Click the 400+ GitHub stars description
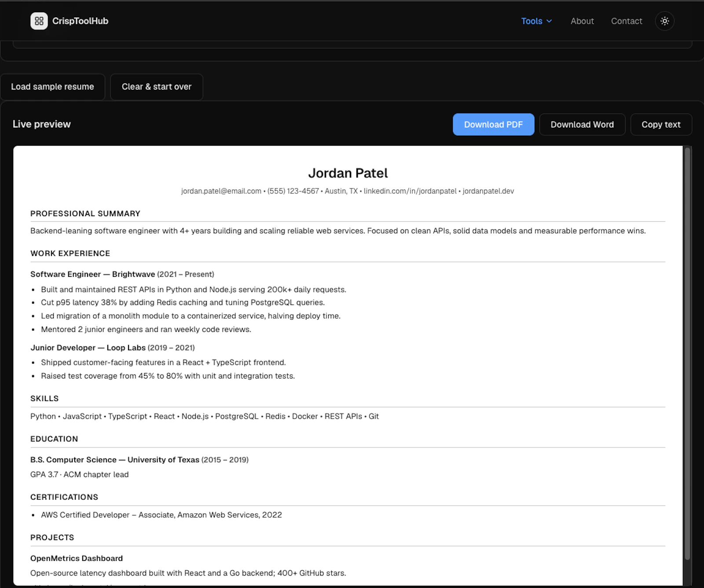Image resolution: width=704 pixels, height=588 pixels. click(x=188, y=573)
